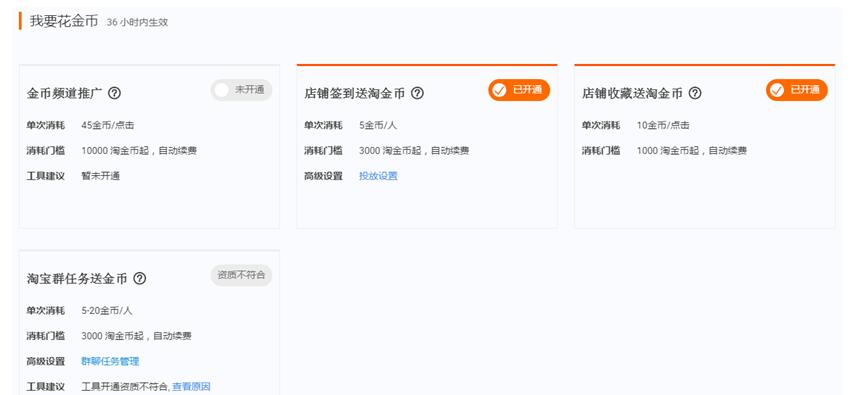Screen dimensions: 866x395
Task: Toggle 已开通 switch for 店铺收藏送淘金币
Action: tap(796, 90)
